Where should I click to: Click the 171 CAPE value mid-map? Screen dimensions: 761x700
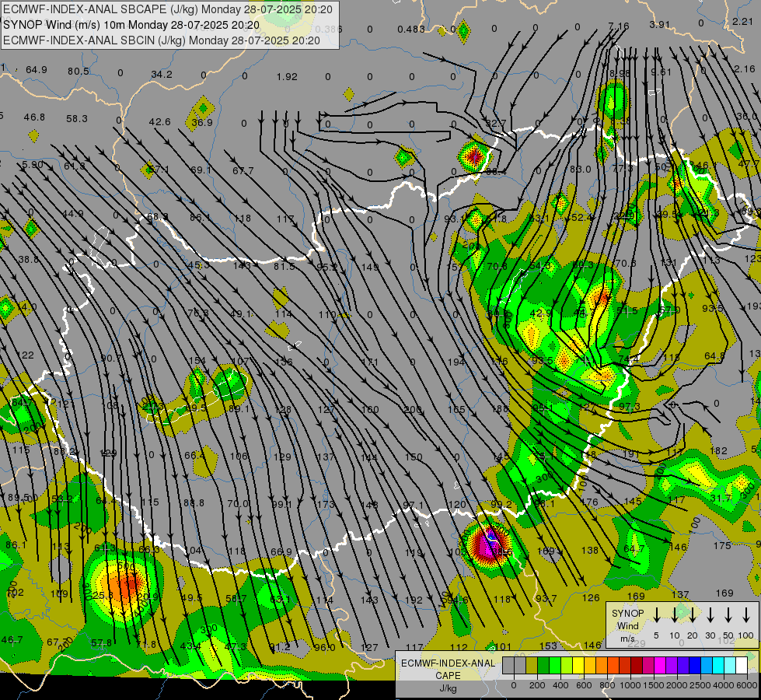pos(370,362)
